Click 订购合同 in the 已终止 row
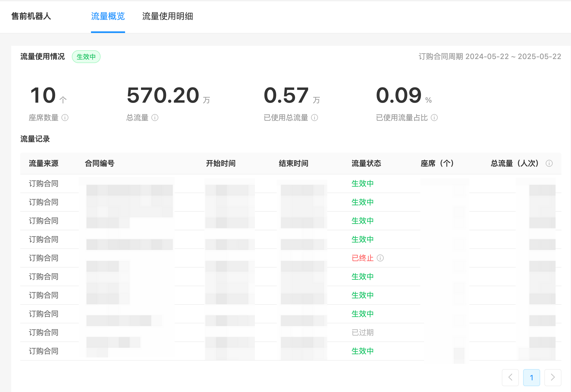Screen dimensions: 571x392 [44, 258]
